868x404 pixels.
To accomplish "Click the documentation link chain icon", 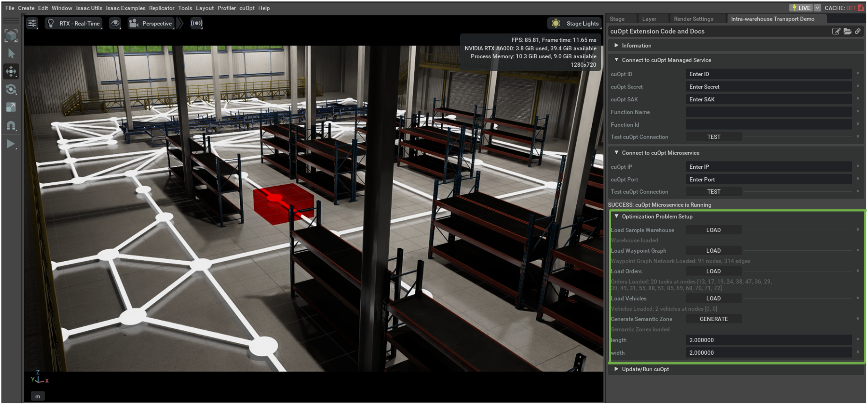I will (x=857, y=31).
